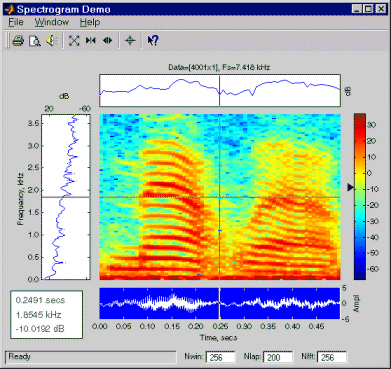Click the Nwin value field

point(220,357)
